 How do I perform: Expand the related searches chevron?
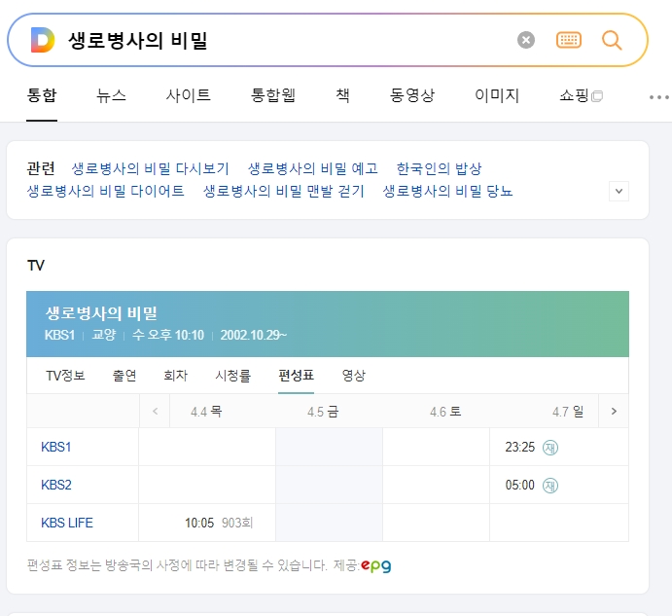619,191
